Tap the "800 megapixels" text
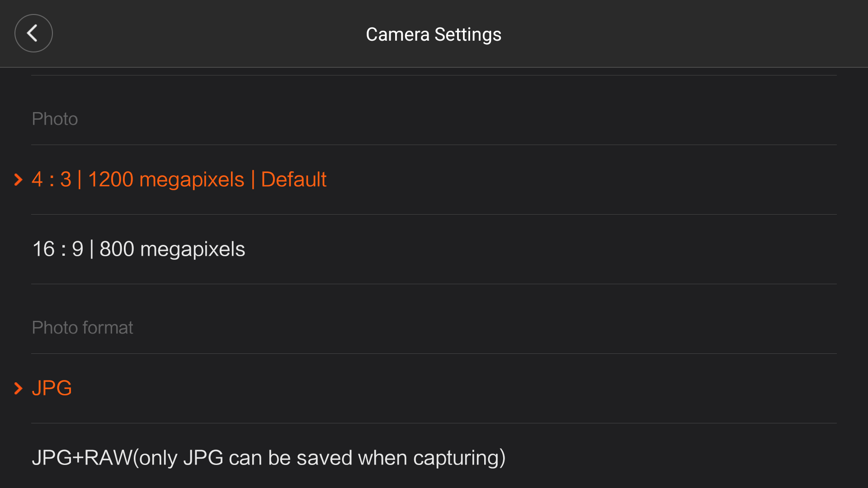 point(172,249)
